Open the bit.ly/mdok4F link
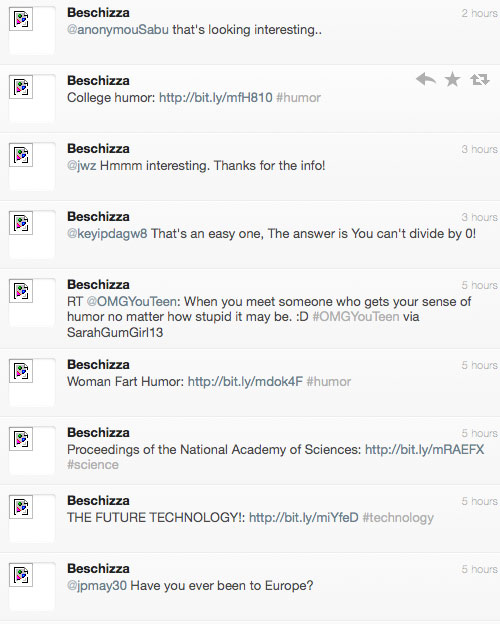Viewport: 500px width, 624px height. 245,382
